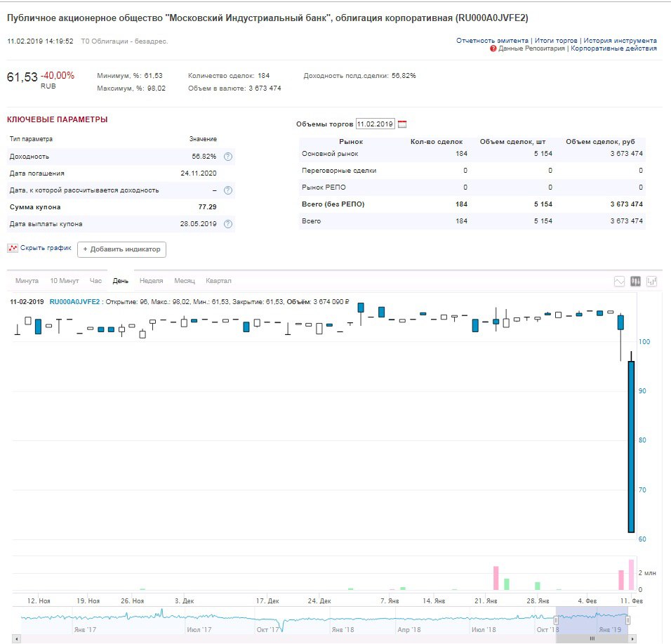Open the calendar date picker icon
This screenshot has width=671, height=644.
(402, 124)
